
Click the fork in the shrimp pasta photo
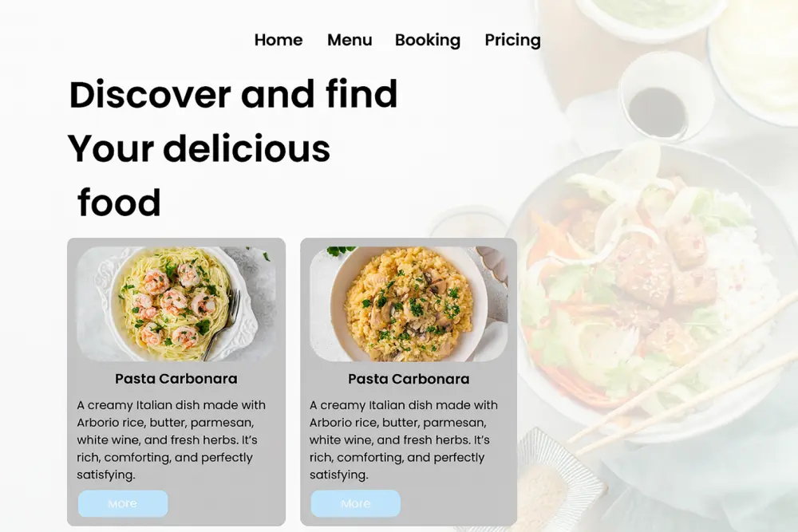click(x=224, y=325)
